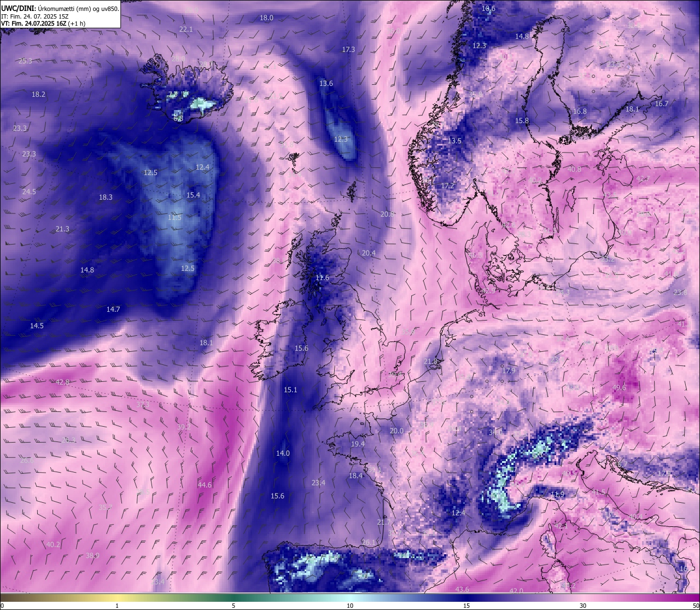This screenshot has width=700, height=610.
Task: Click the map value "17.9"
Action: [509, 370]
